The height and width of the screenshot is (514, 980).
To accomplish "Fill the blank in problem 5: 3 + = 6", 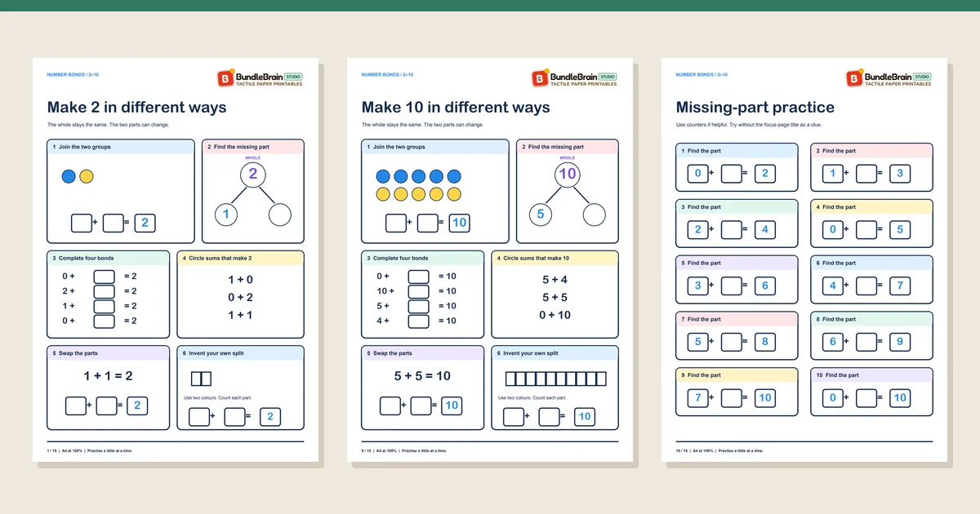I will pos(731,286).
